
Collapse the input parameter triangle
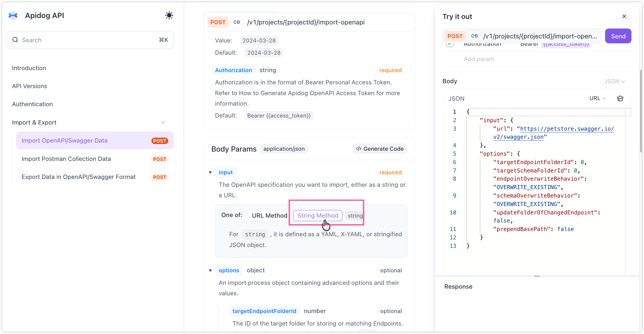pyautogui.click(x=210, y=173)
